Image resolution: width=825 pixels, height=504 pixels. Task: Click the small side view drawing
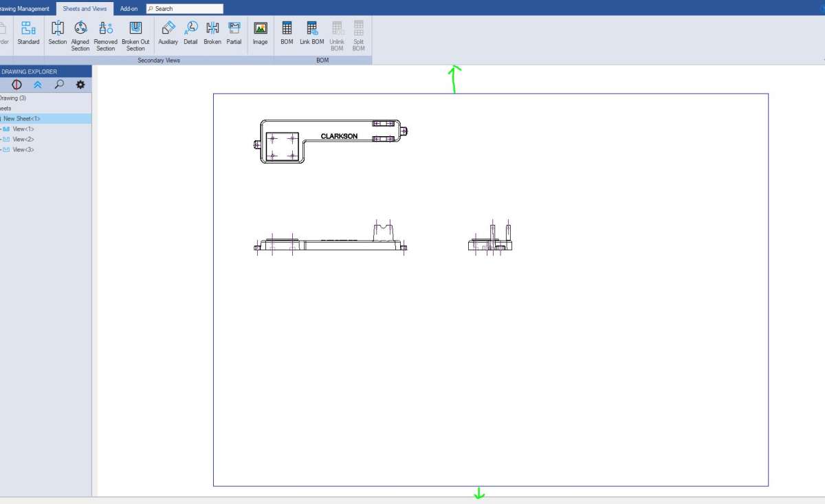pyautogui.click(x=489, y=238)
